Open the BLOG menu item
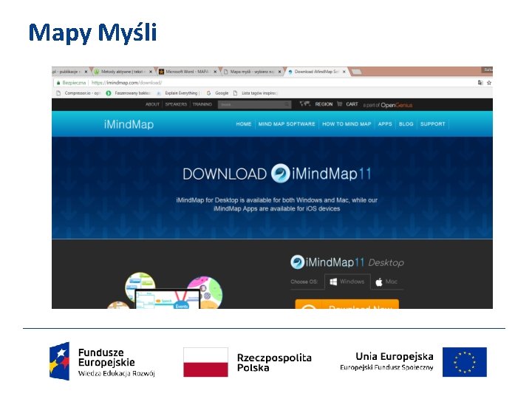Viewport: 532px width, 399px height. click(406, 124)
